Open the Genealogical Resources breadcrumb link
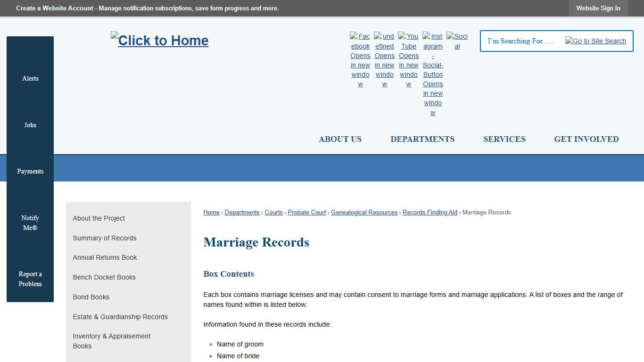This screenshot has height=362, width=644. click(x=364, y=212)
